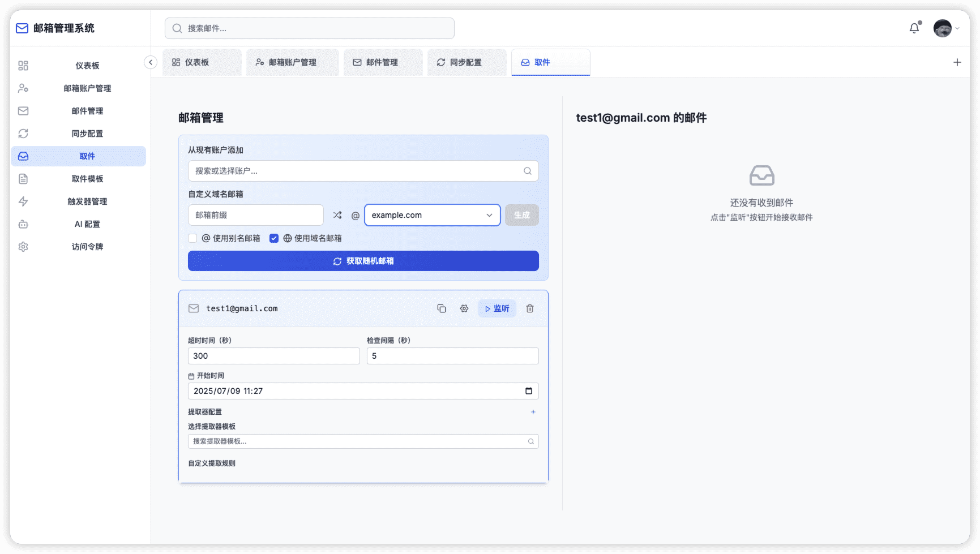980x554 pixels.
Task: Click the 搜索提取器模板 search box
Action: [x=363, y=441]
